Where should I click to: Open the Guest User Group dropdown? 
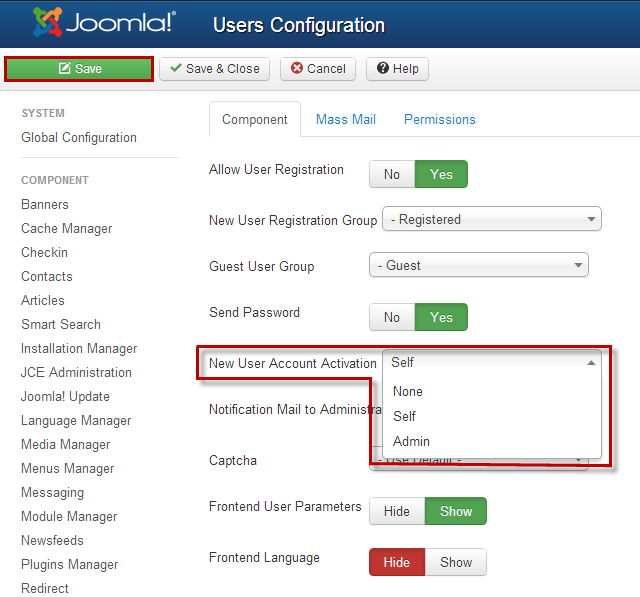[x=479, y=265]
